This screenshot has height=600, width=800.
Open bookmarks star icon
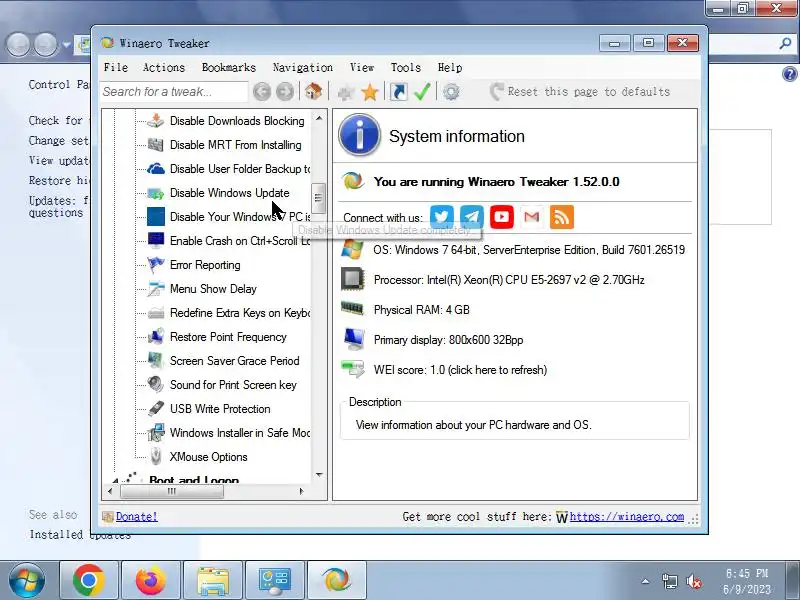point(370,92)
